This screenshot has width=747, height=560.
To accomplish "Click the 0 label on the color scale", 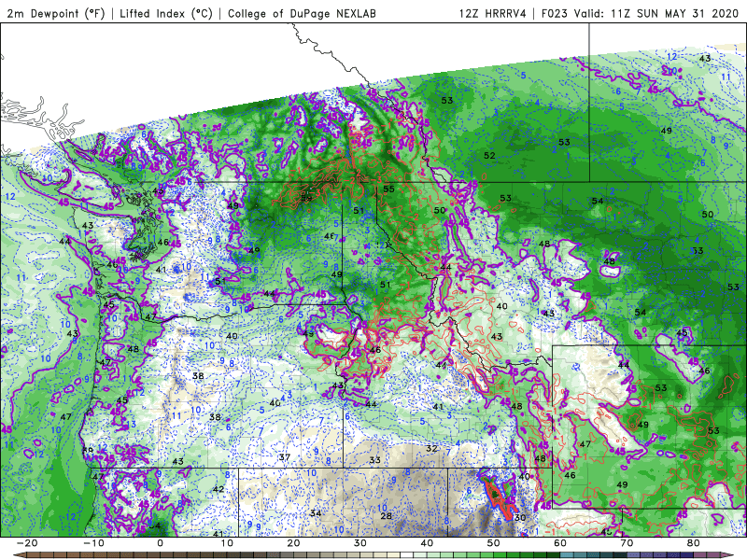I will (160, 543).
